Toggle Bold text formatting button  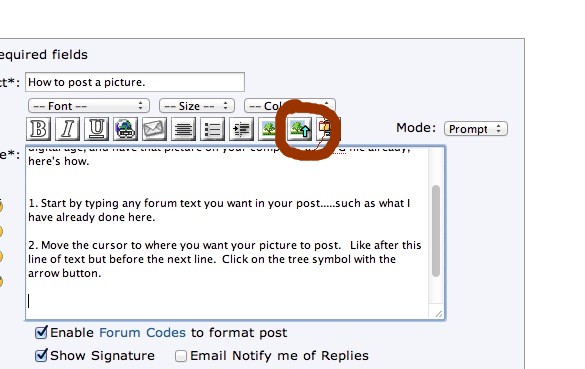pos(38,129)
